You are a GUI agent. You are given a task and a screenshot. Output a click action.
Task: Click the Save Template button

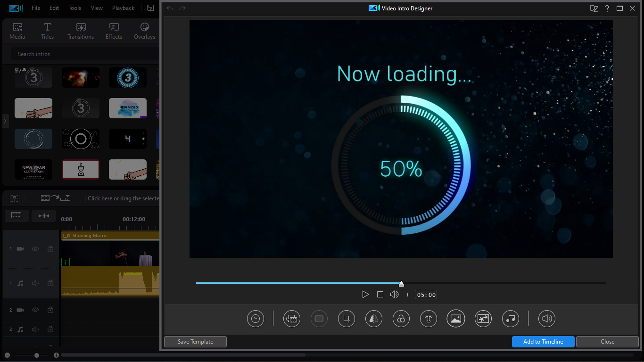click(x=195, y=342)
